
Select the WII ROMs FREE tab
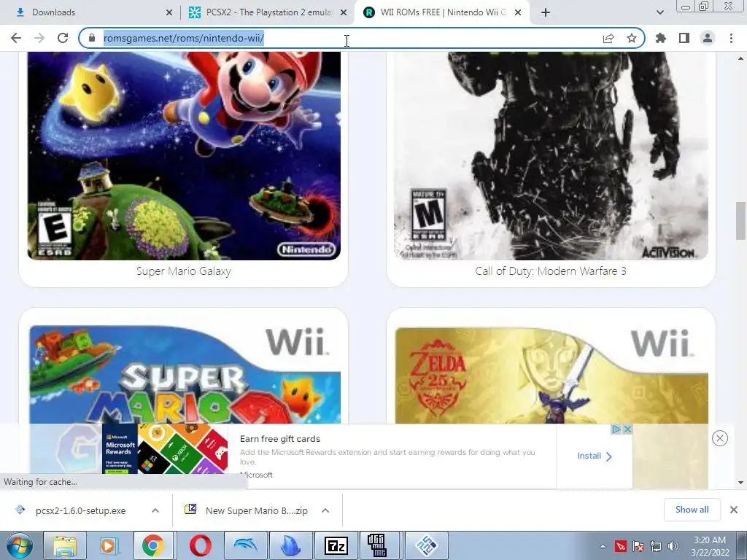pos(443,12)
